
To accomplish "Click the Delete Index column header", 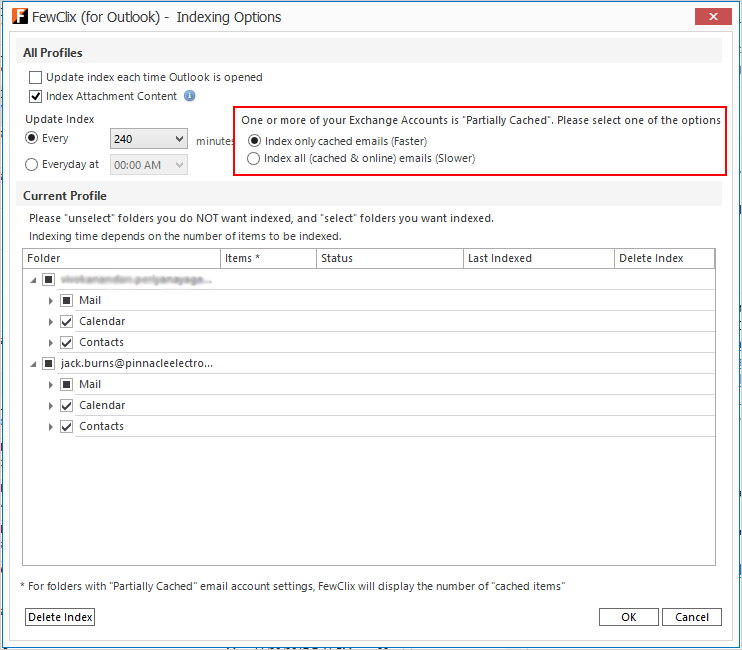I will click(x=664, y=258).
